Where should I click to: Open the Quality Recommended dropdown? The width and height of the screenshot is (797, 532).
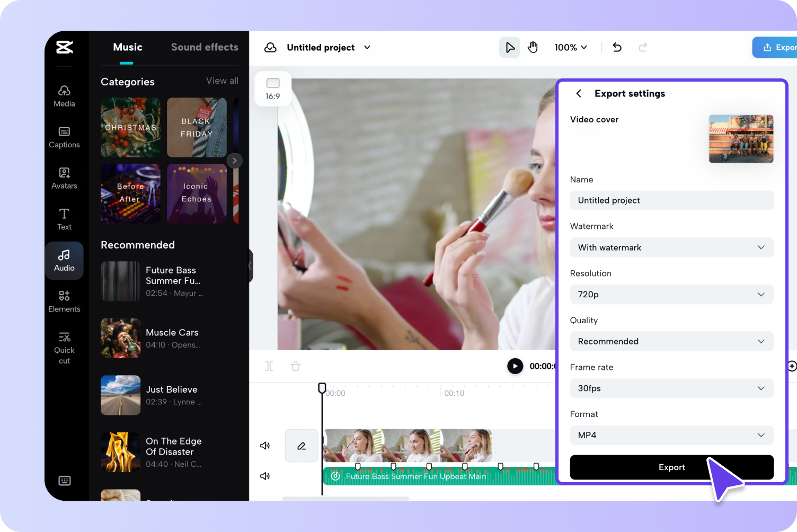click(x=671, y=341)
